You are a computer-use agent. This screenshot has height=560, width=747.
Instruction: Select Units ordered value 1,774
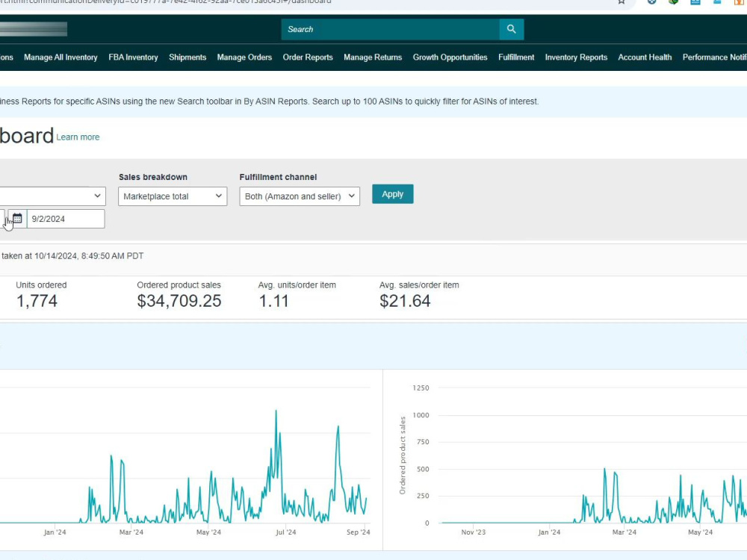(37, 301)
